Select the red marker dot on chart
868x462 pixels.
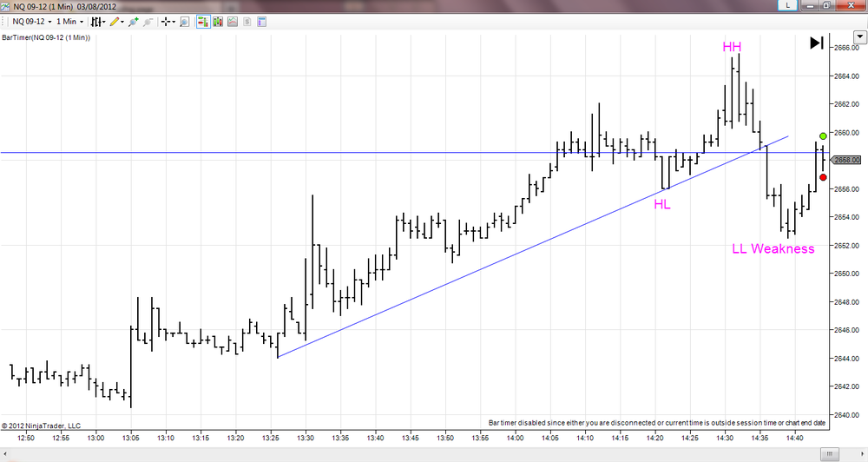click(823, 177)
